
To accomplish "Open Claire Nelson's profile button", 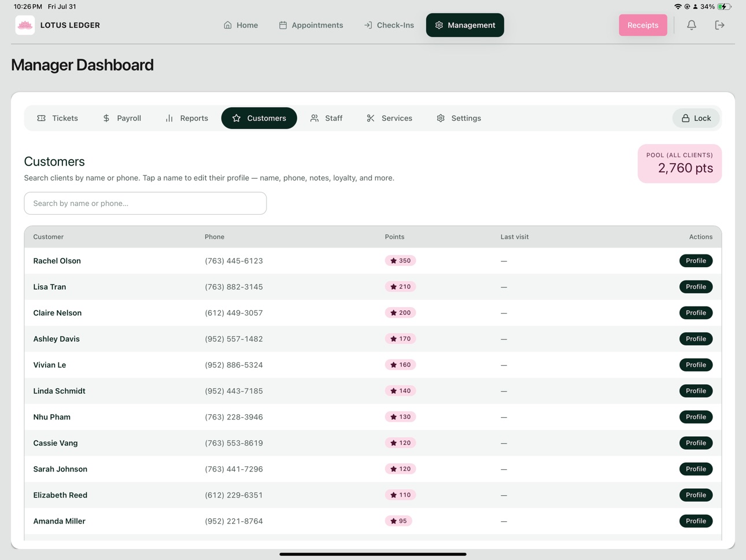I will click(x=696, y=313).
